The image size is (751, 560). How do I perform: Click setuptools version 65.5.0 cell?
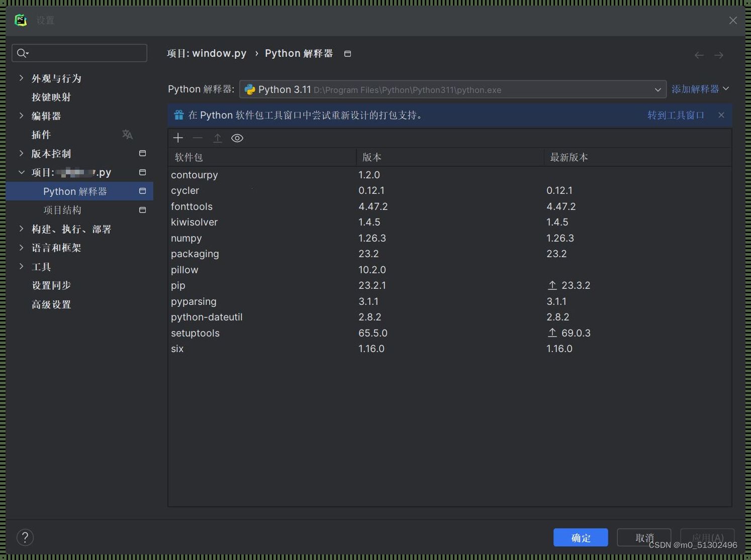click(x=372, y=333)
